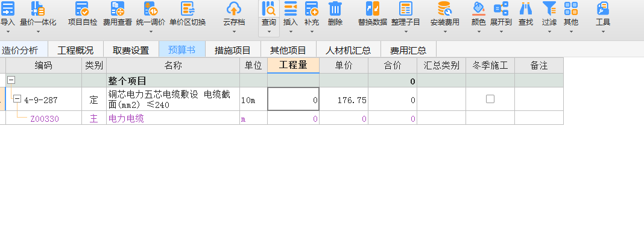Click the 类别 column header
The image size is (644, 231).
tap(94, 65)
